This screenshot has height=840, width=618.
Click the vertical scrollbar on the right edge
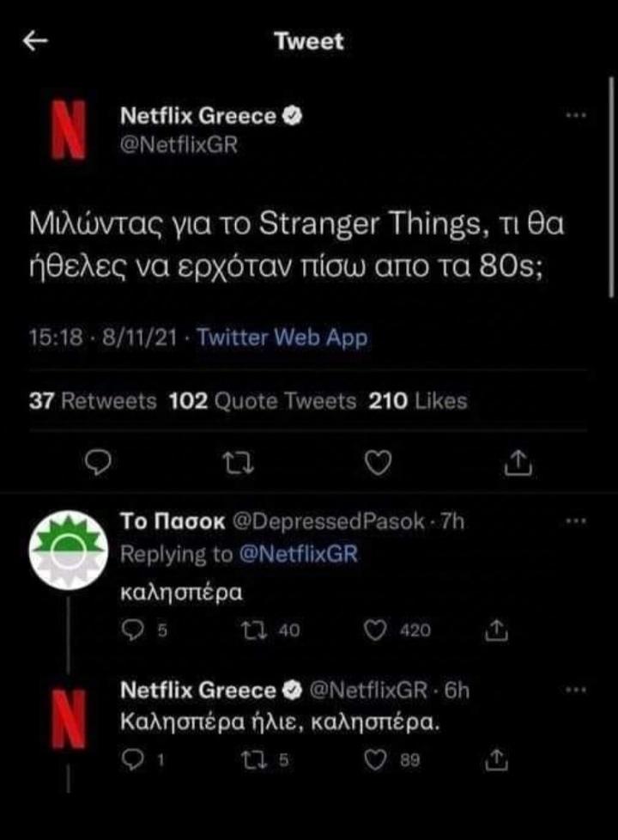click(611, 186)
